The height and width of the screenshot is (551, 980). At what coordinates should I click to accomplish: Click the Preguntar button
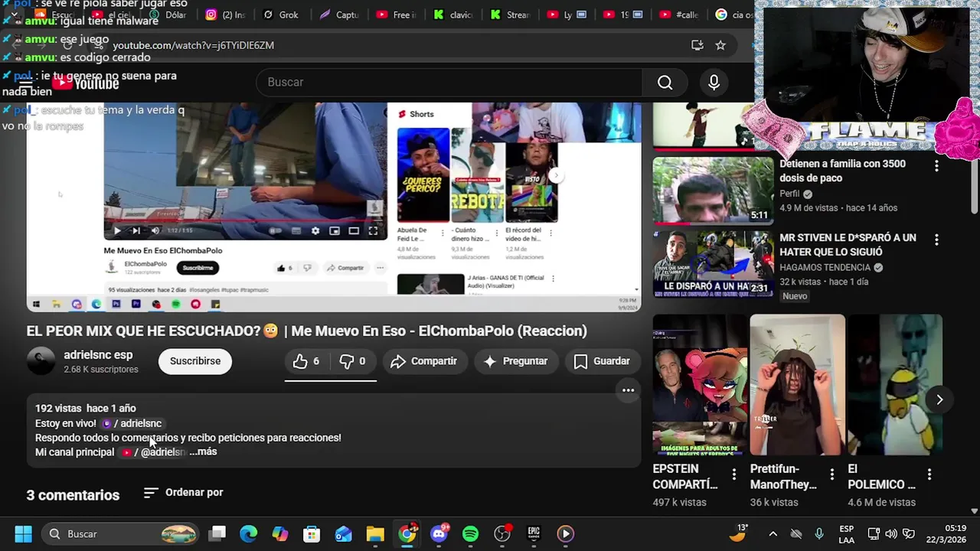click(x=515, y=361)
